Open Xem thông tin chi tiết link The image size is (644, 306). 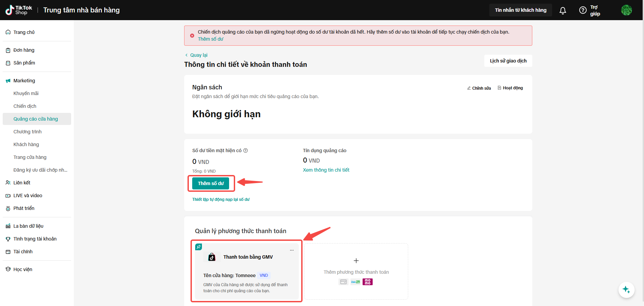click(x=326, y=170)
